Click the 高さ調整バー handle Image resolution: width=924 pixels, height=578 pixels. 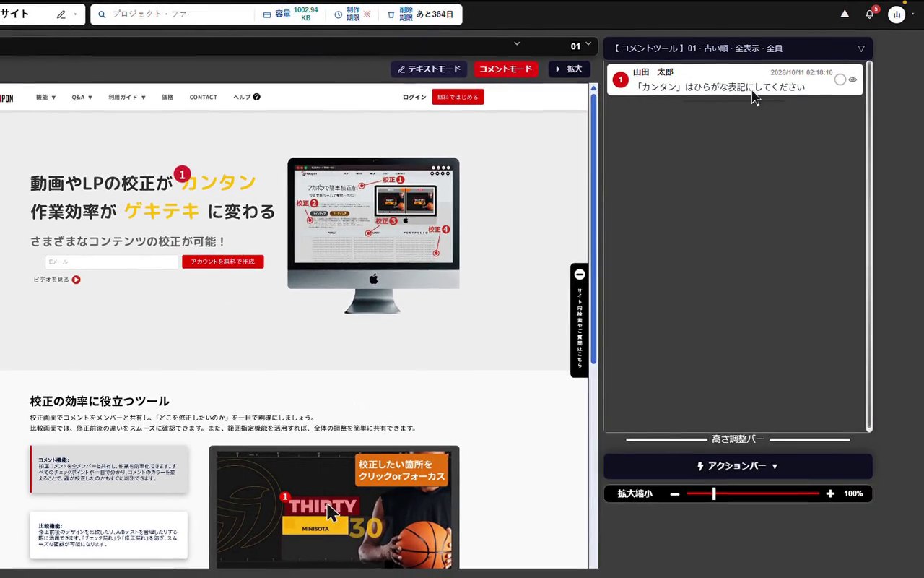[x=738, y=439]
